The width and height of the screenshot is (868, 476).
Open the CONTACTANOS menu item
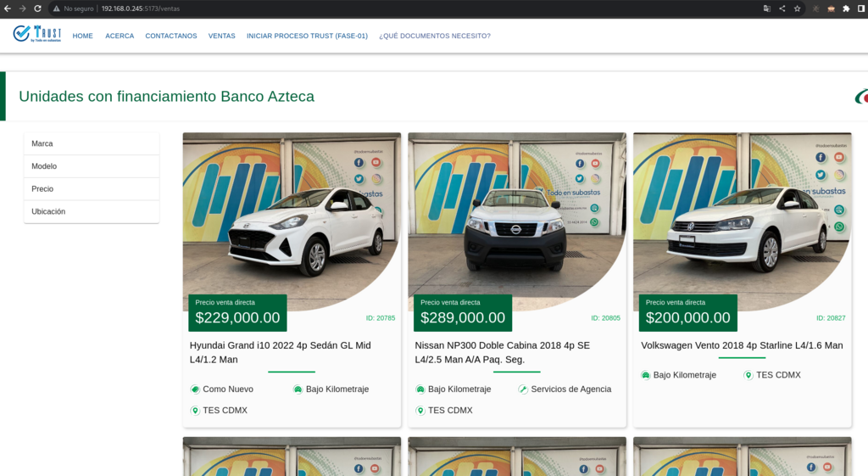point(171,36)
